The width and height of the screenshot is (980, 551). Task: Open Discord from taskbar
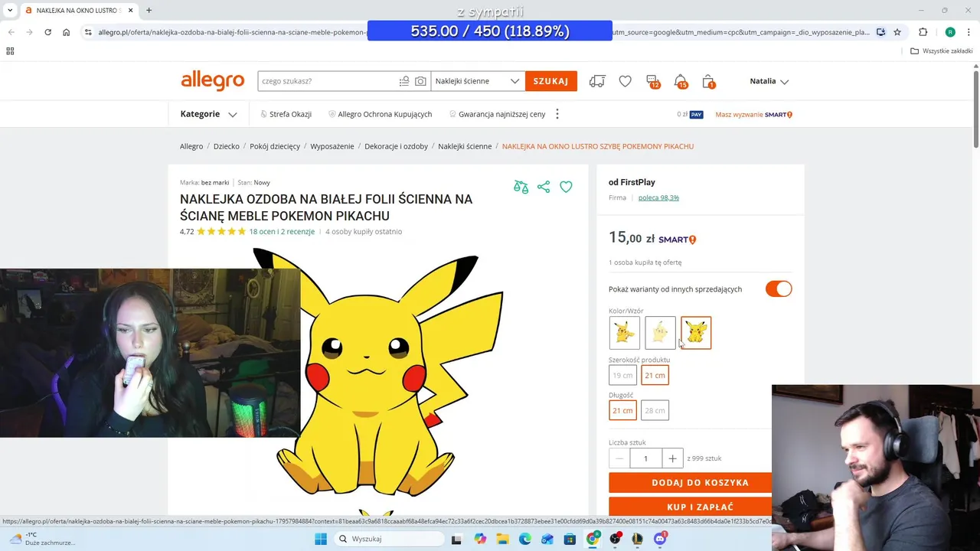point(660,539)
